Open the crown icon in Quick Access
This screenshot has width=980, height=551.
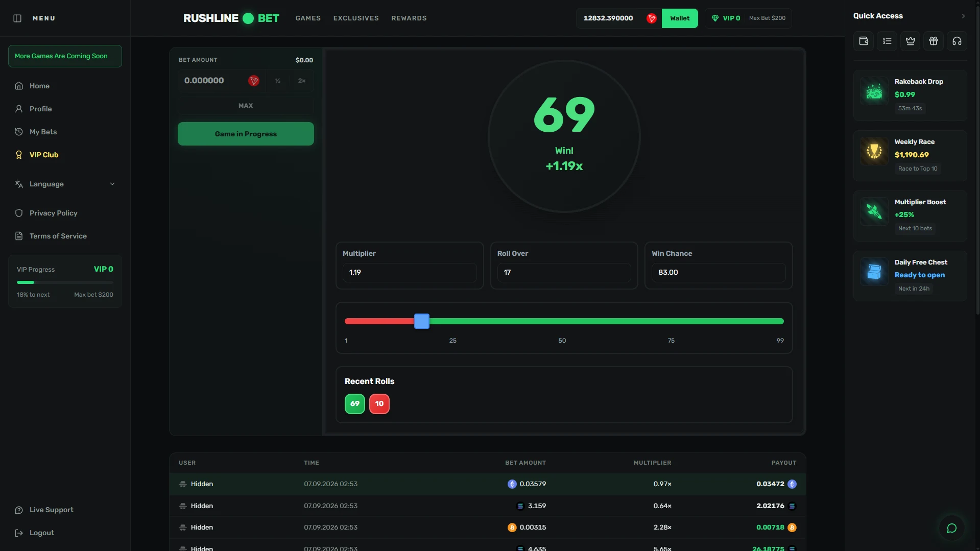911,41
